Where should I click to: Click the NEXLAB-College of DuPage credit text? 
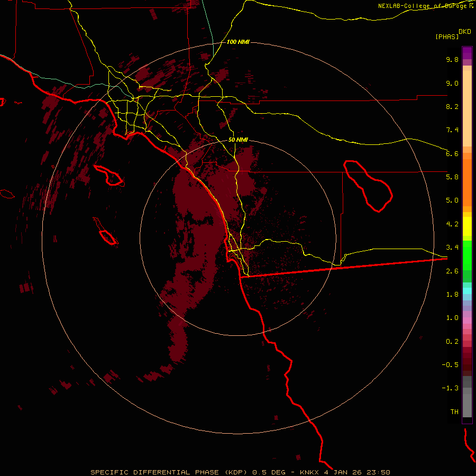tap(423, 6)
